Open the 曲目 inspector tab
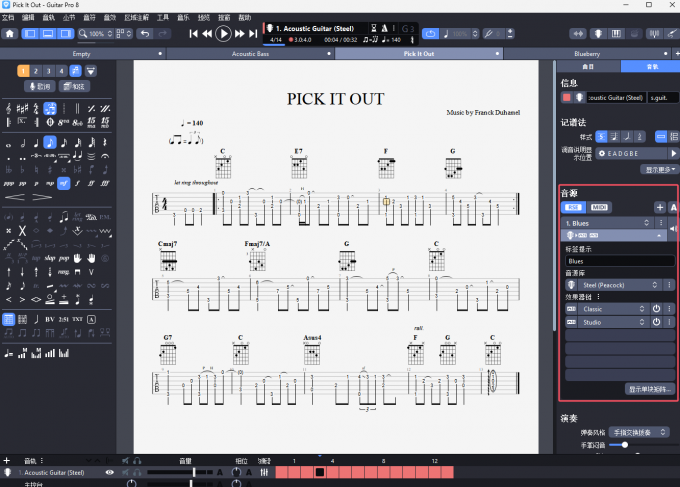The image size is (680, 487). pos(588,66)
